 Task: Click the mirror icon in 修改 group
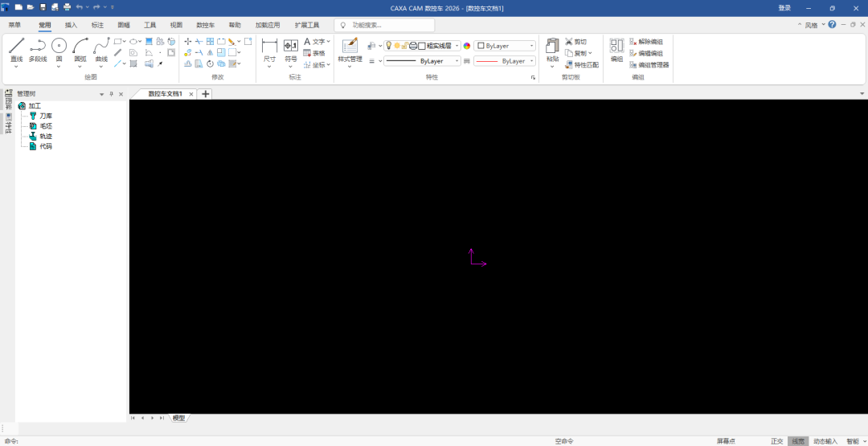[x=210, y=52]
